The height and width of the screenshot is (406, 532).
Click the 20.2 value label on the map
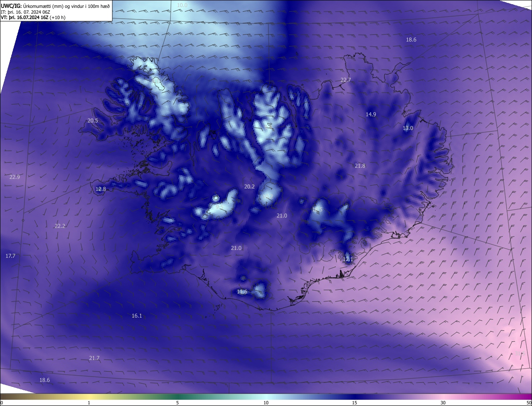tap(249, 186)
